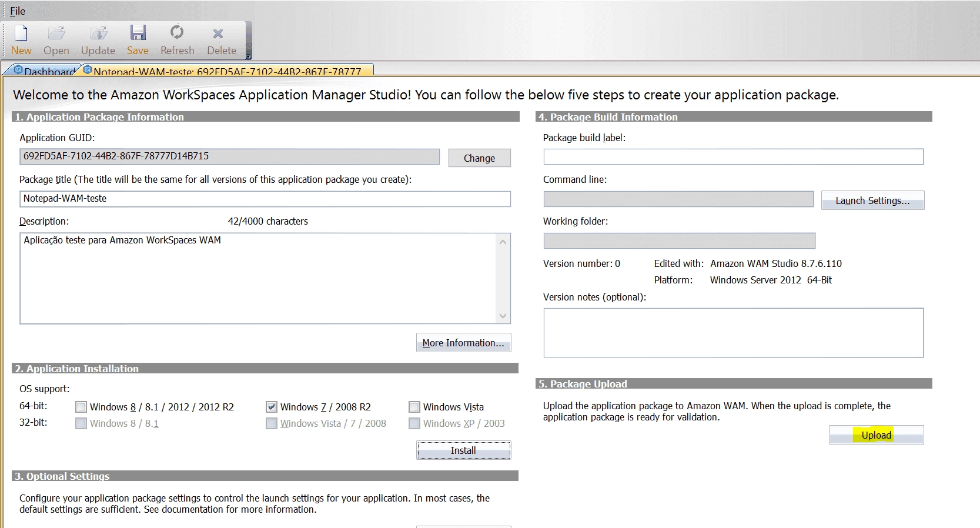Click the Install button

(463, 450)
